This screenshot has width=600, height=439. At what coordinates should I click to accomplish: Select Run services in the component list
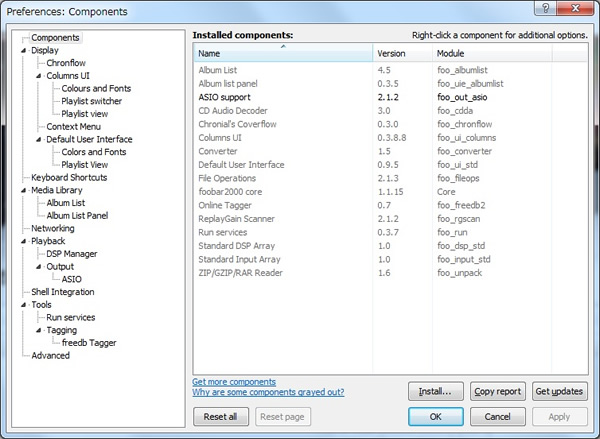pyautogui.click(x=390, y=232)
